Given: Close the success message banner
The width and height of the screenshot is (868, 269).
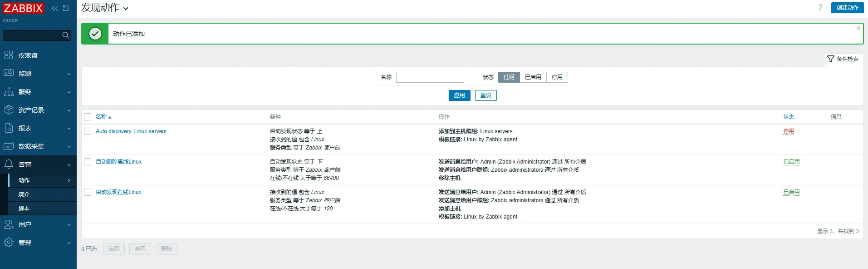Looking at the screenshot, I should pyautogui.click(x=858, y=28).
